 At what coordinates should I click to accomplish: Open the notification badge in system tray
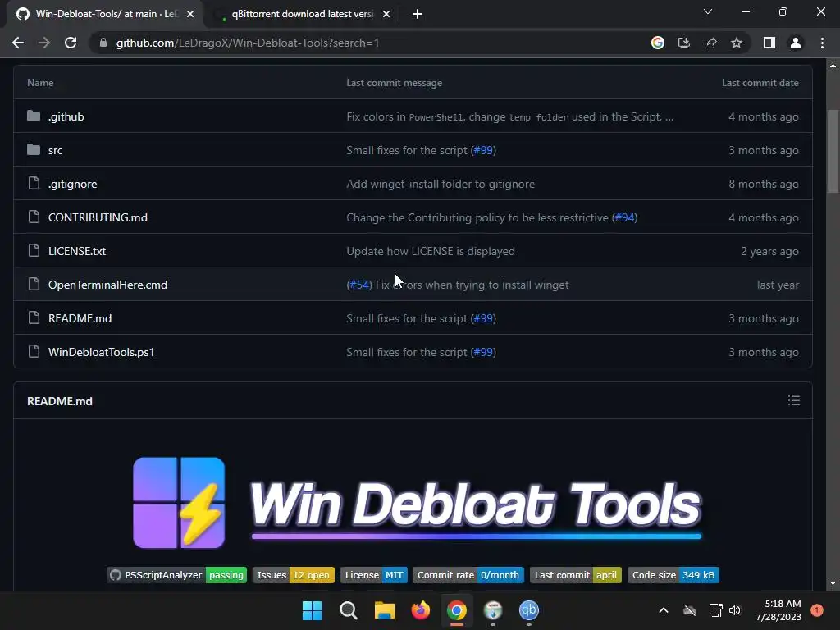point(817,609)
